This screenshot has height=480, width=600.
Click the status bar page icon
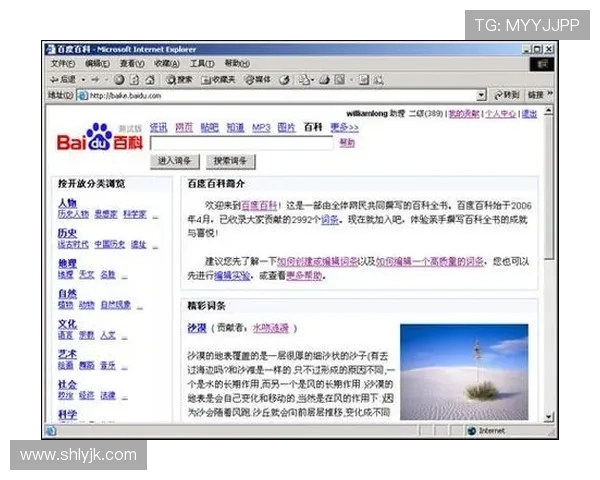click(x=51, y=431)
